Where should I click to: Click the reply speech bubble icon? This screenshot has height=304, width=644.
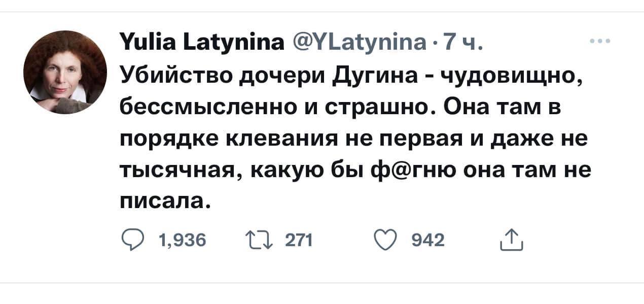tap(133, 239)
